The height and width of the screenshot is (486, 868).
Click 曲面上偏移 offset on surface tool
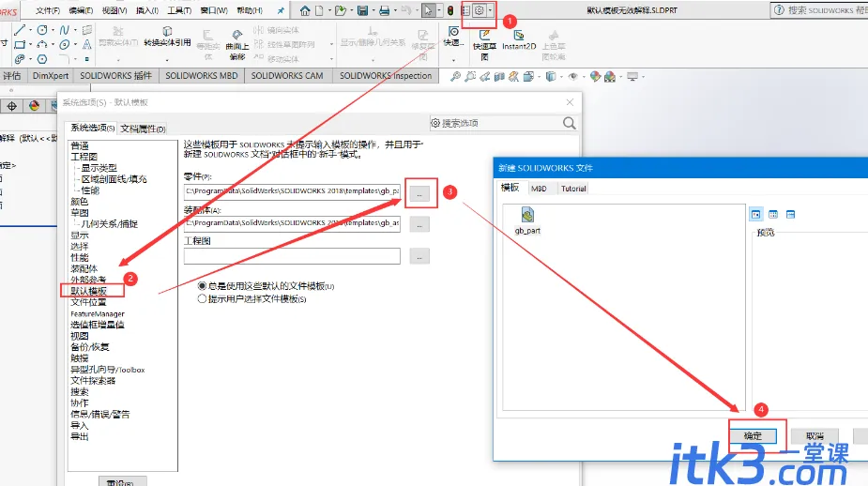coord(236,44)
